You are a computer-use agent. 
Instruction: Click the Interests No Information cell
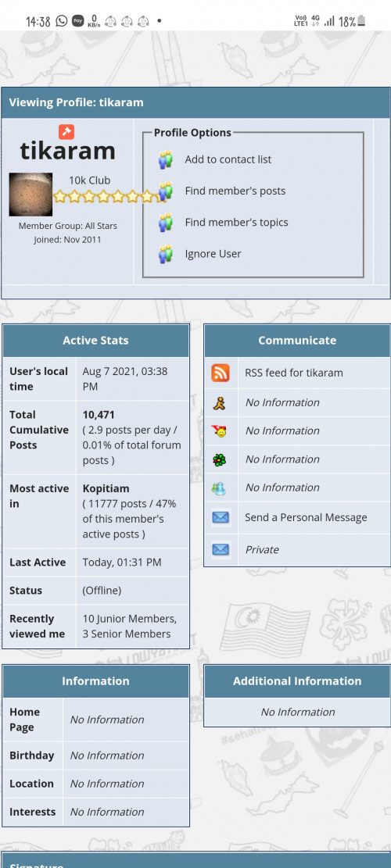(126, 812)
